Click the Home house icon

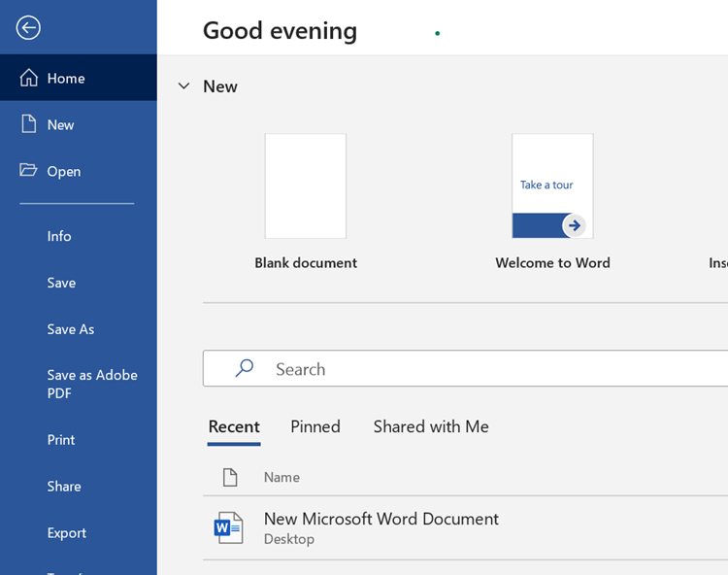click(x=29, y=78)
